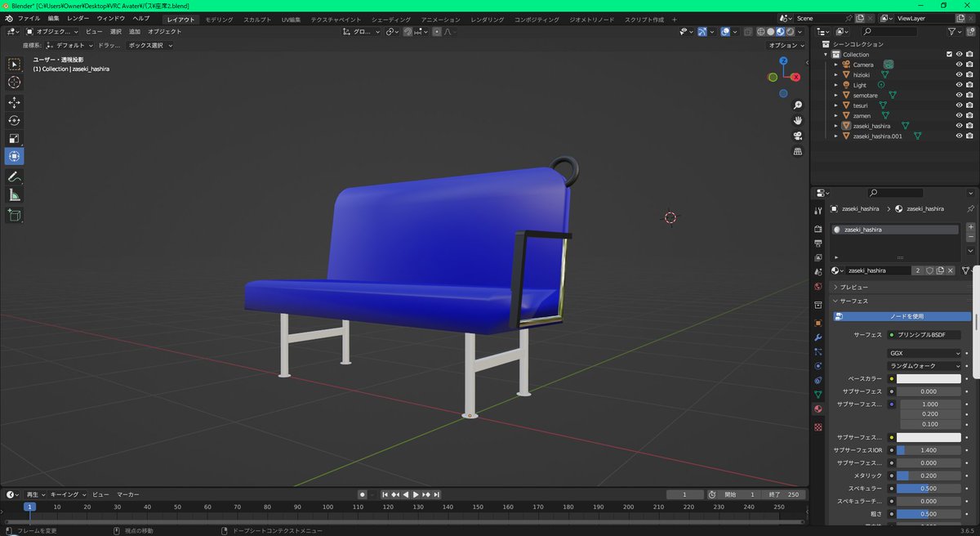Switch to the モデリング workspace tab
The width and height of the screenshot is (980, 536).
[219, 19]
